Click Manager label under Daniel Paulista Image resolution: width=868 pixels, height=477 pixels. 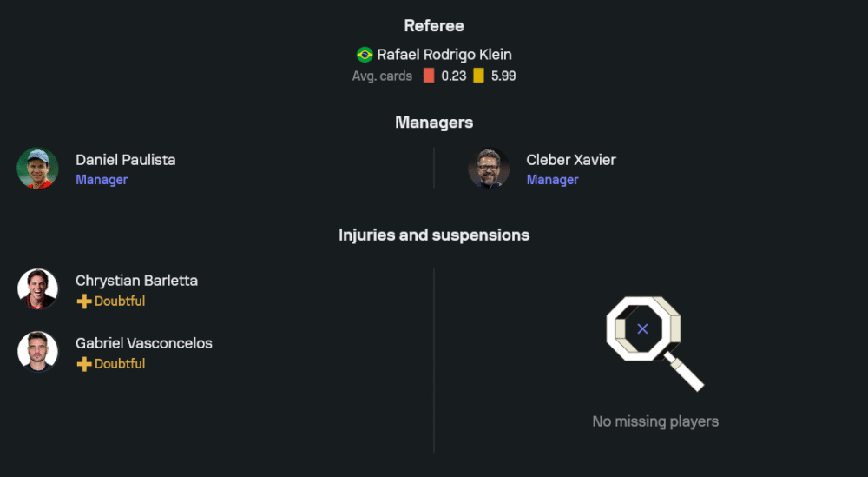pos(102,180)
